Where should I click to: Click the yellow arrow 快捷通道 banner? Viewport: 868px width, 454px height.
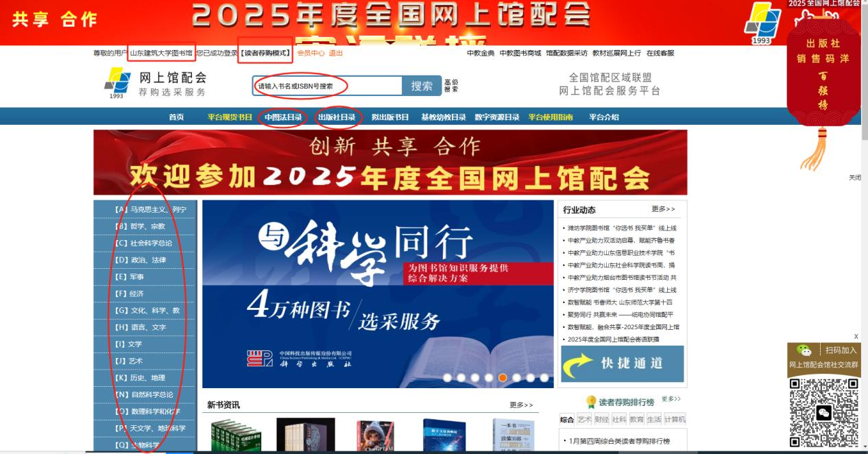tap(622, 363)
